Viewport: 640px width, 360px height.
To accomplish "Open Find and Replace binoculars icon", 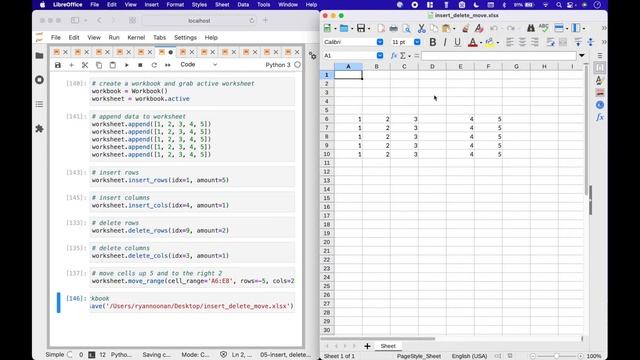I will [x=531, y=28].
